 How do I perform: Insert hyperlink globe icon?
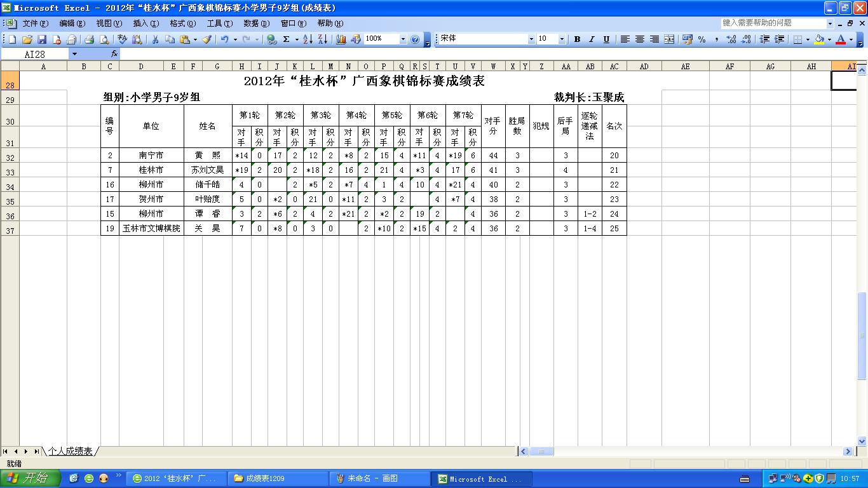tap(272, 39)
